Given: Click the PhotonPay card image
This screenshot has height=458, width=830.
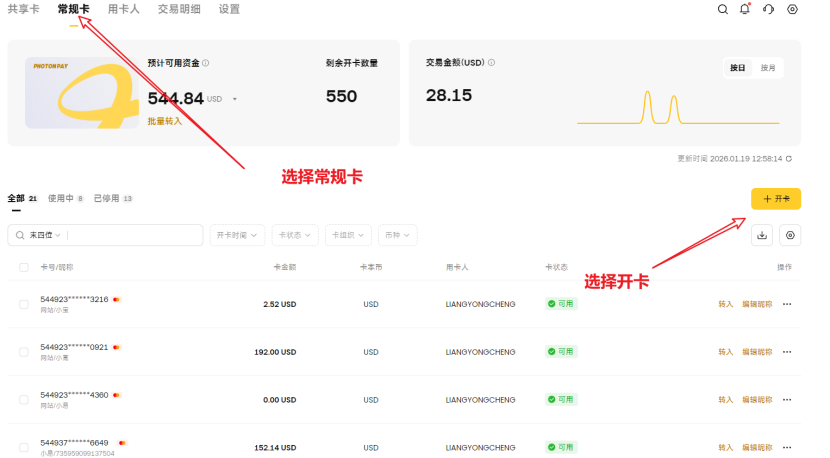Looking at the screenshot, I should pos(82,93).
